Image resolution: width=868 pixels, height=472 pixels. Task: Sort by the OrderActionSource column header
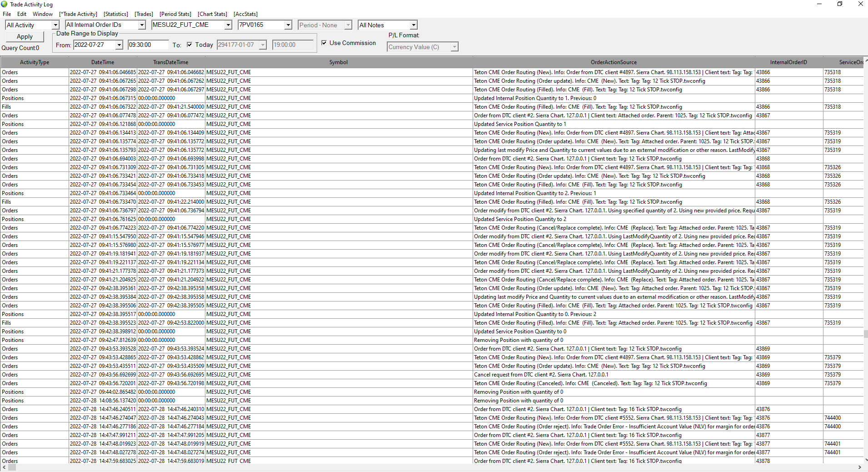click(614, 62)
